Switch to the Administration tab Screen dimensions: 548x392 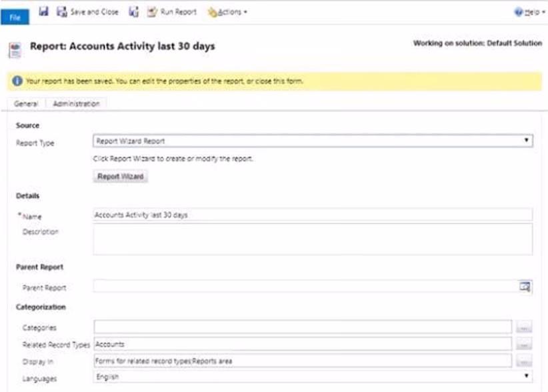(x=77, y=104)
